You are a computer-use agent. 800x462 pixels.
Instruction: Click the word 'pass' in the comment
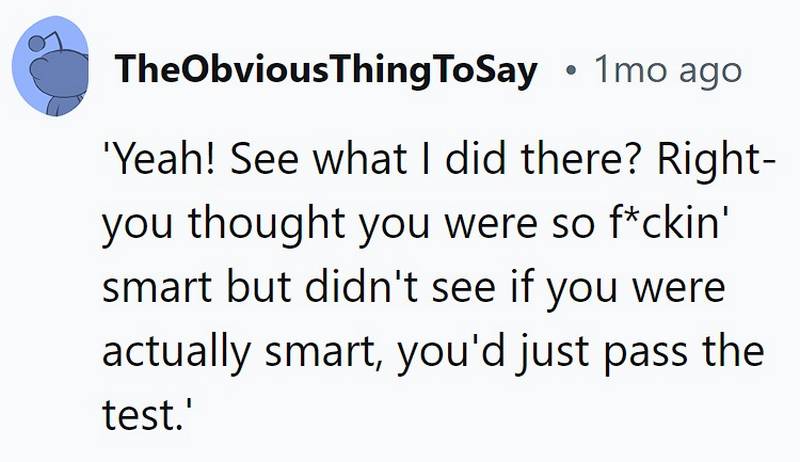pyautogui.click(x=646, y=355)
